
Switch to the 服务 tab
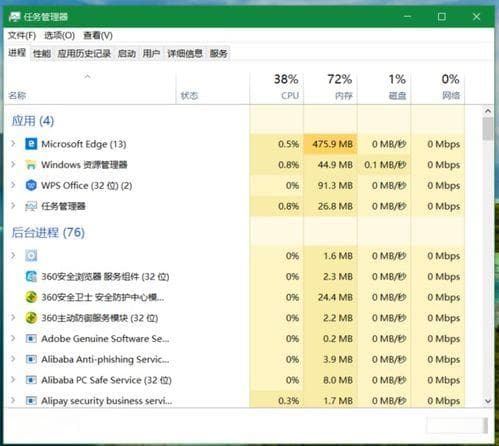click(218, 53)
